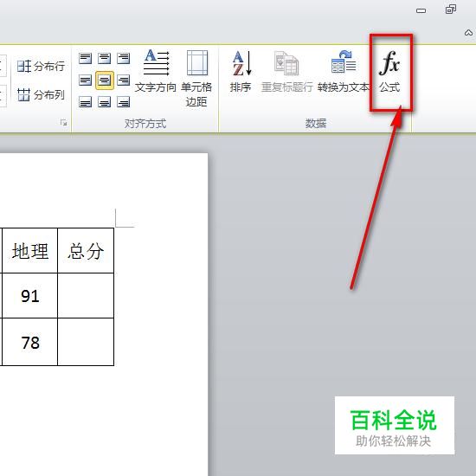Open Cell Margins (单元格边距) settings

pos(196,78)
